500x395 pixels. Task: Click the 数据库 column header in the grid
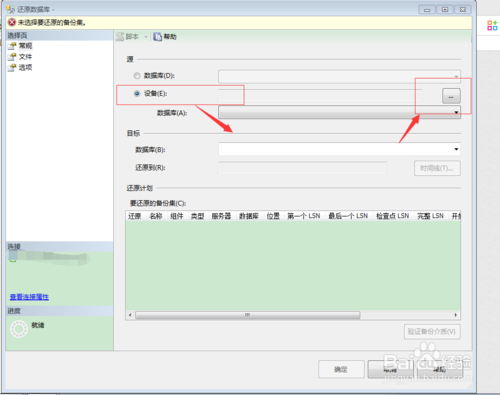coord(249,216)
